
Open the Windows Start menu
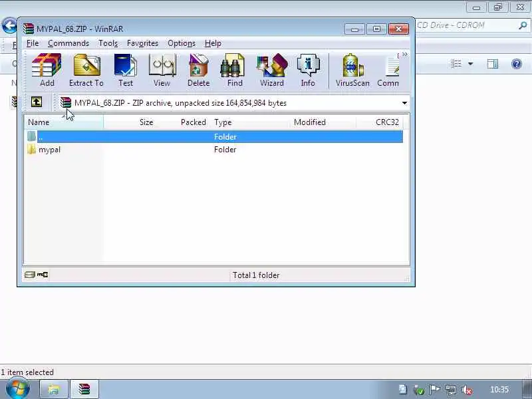coord(17,389)
